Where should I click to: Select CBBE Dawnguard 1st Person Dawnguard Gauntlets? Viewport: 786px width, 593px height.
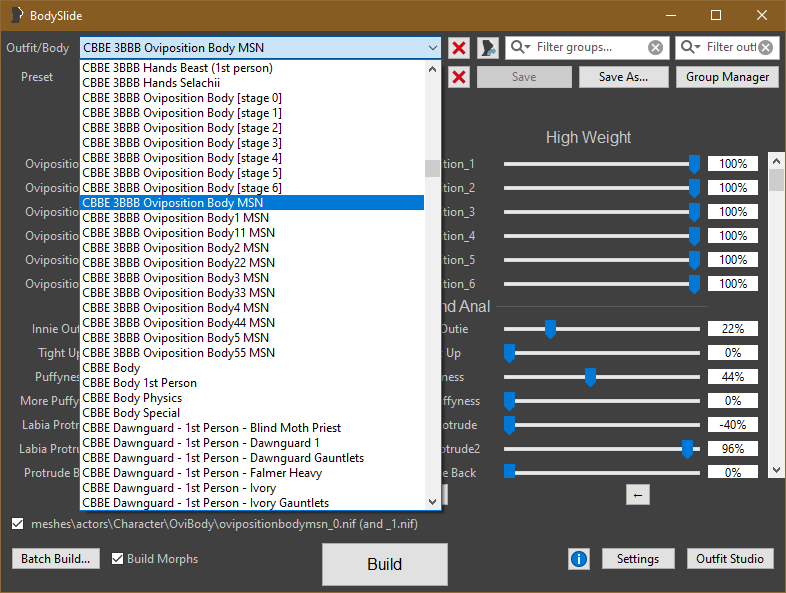pyautogui.click(x=252, y=458)
